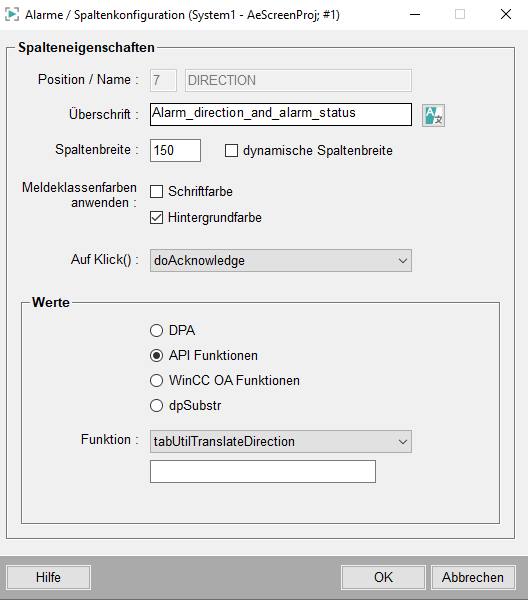Viewport: 528px width, 600px height.
Task: Click the app icon in title bar
Action: [12, 15]
